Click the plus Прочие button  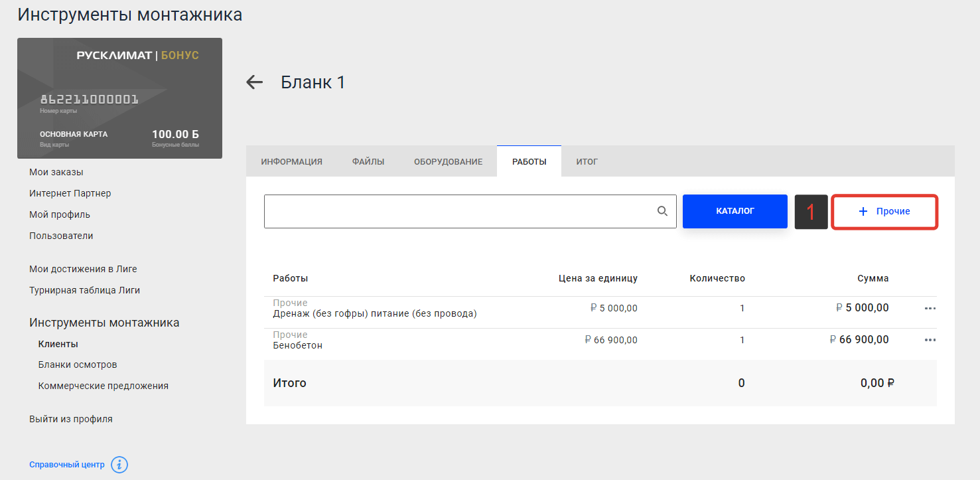point(884,211)
